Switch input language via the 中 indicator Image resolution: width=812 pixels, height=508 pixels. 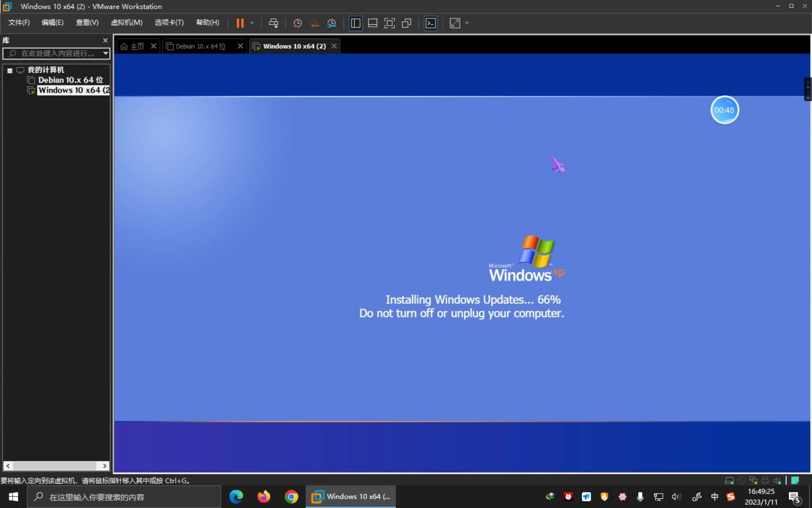[714, 496]
